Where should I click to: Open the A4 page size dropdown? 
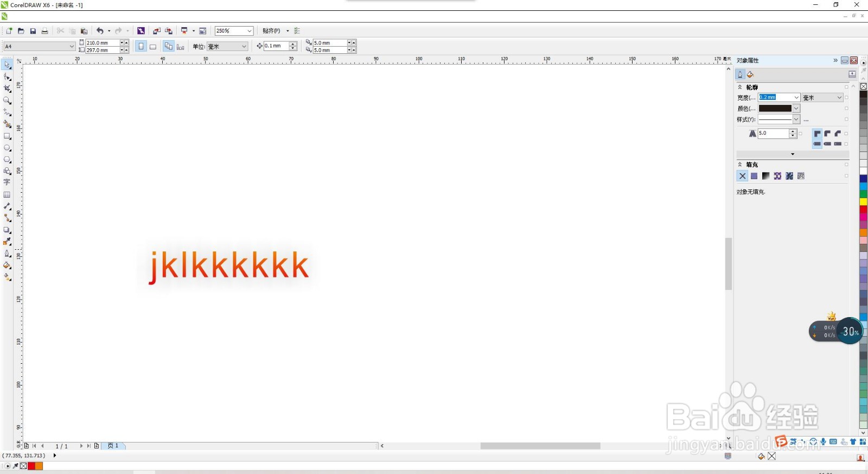pyautogui.click(x=72, y=47)
